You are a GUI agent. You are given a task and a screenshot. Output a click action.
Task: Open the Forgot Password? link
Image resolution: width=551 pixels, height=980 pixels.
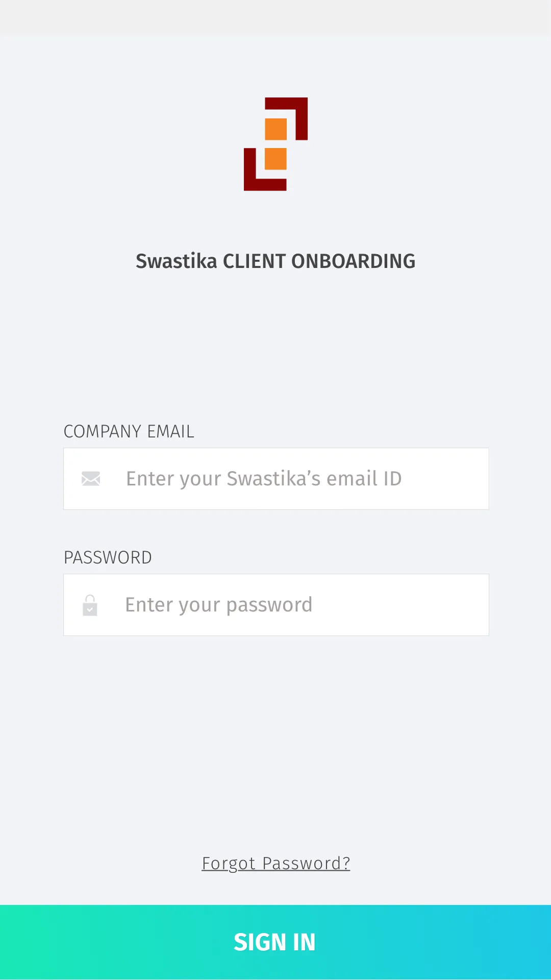coord(276,863)
